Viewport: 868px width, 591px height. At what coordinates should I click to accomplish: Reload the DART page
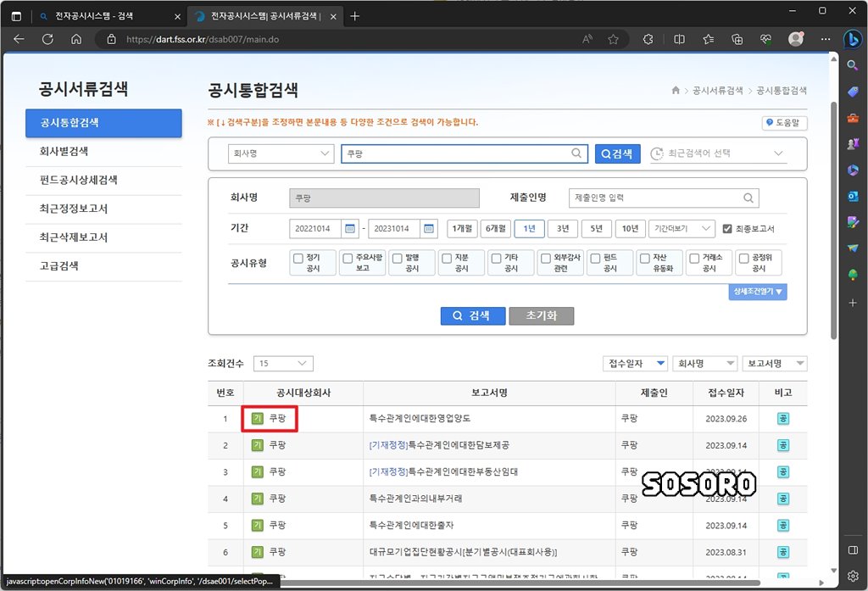point(47,39)
